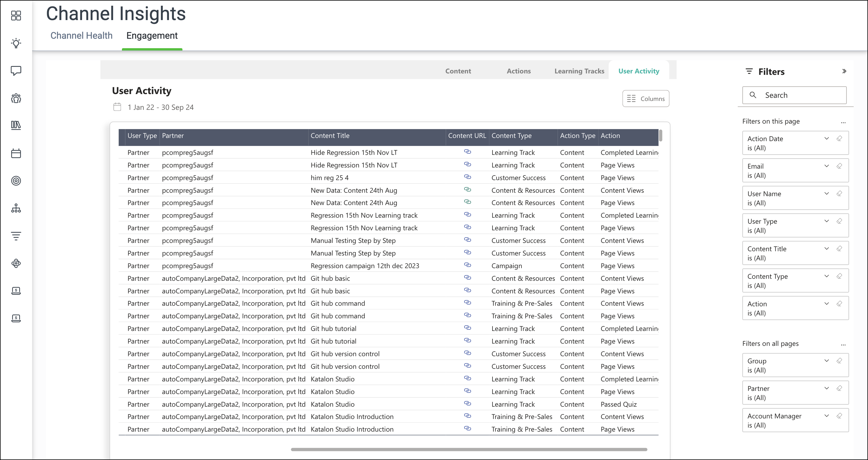868x460 pixels.
Task: Open the Actions sub-tab
Action: coord(519,71)
